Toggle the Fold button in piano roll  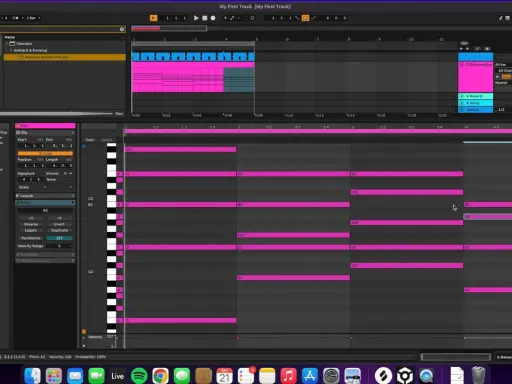(90, 140)
